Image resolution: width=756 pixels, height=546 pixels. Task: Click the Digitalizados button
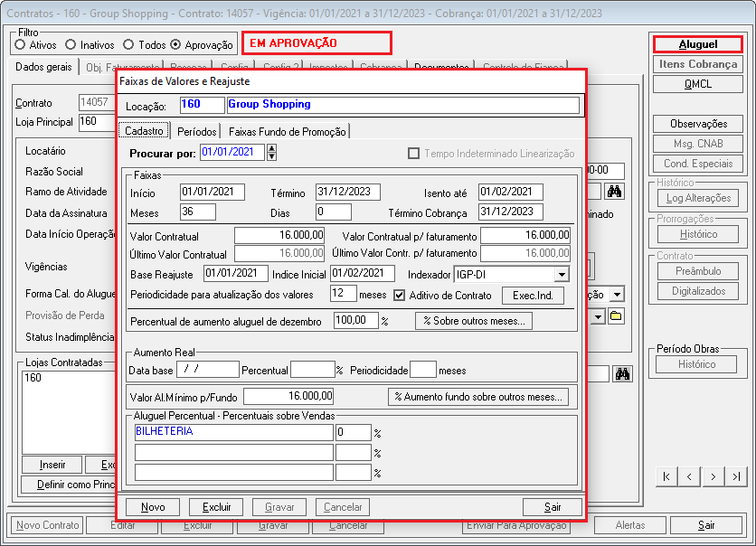tap(697, 291)
